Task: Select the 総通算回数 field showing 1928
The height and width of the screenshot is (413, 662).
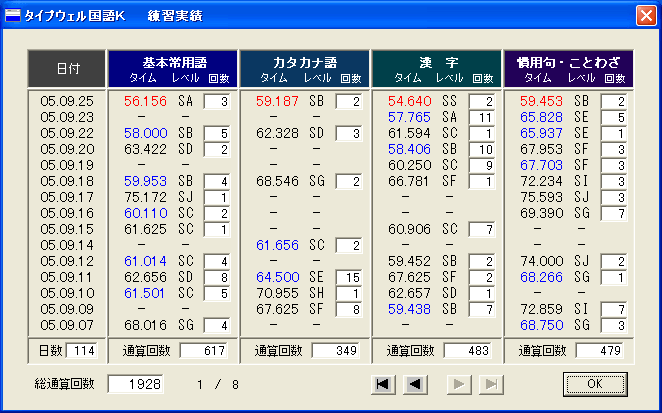Action: pos(136,384)
